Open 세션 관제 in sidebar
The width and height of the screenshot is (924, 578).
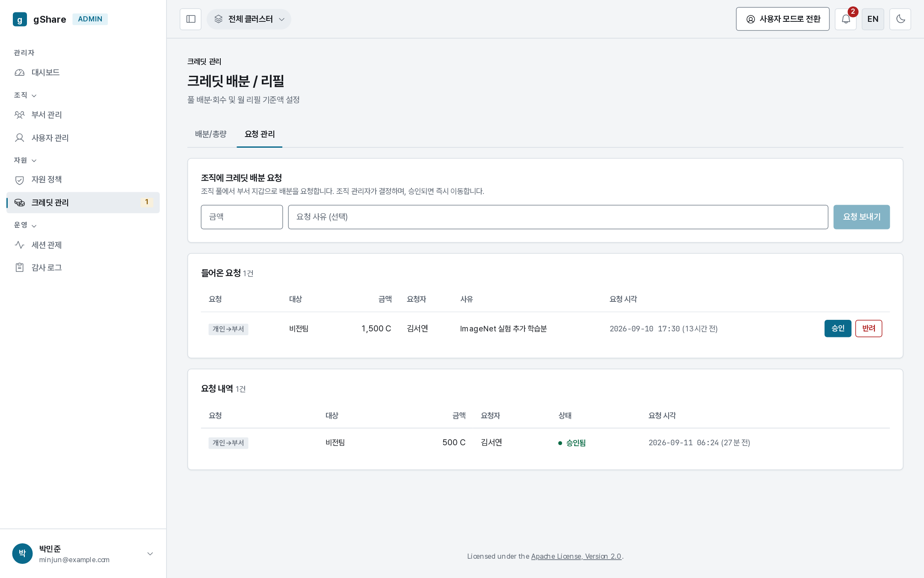(x=83, y=245)
